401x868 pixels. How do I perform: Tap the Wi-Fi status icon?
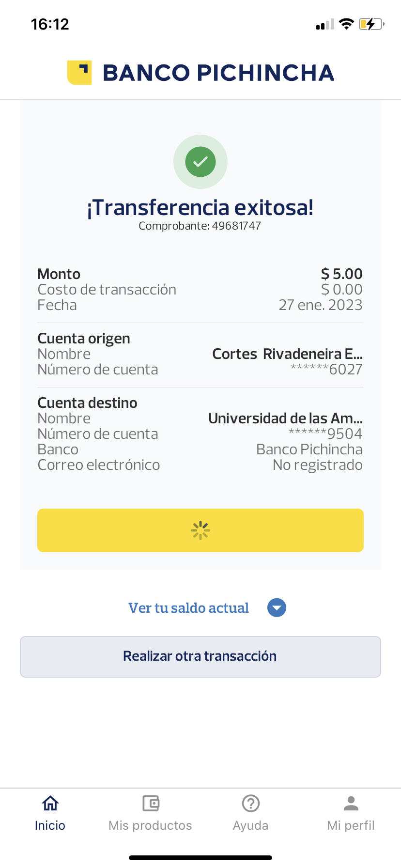tap(346, 24)
